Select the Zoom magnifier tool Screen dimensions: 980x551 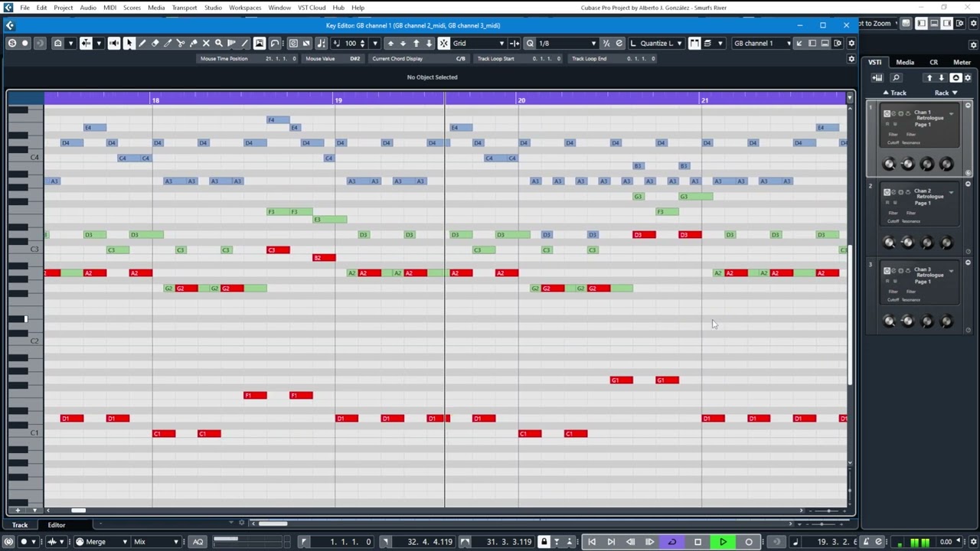coord(219,44)
